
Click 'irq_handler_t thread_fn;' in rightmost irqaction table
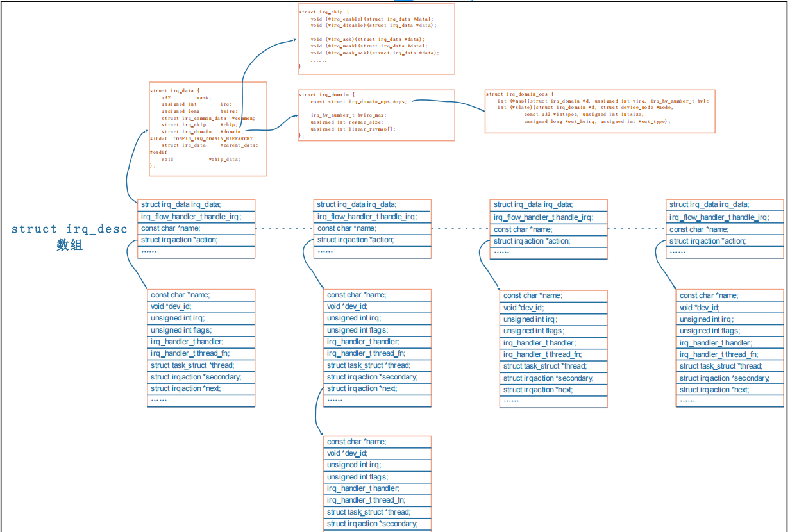(730, 354)
